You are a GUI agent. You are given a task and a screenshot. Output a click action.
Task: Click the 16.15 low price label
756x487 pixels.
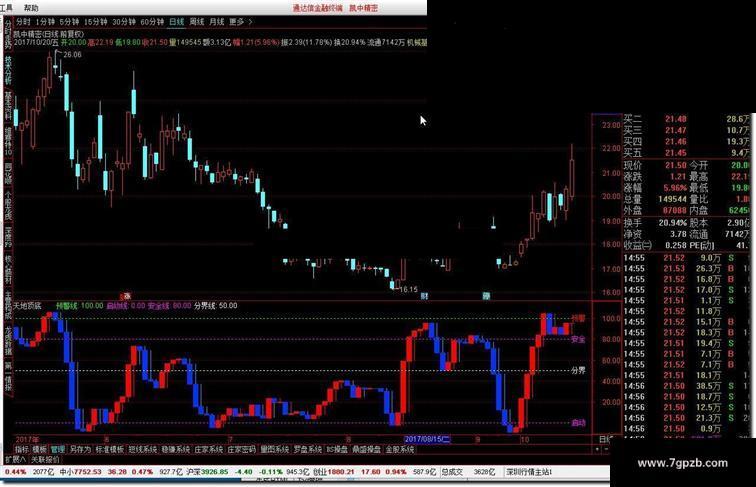[x=408, y=289]
